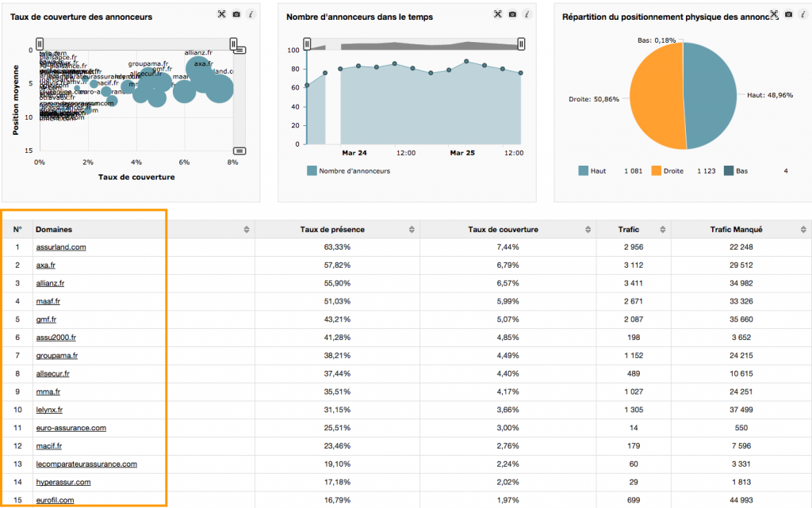The width and height of the screenshot is (812, 508).
Task: Click camera icon on Répartition du positionnement chart
Action: [788, 14]
